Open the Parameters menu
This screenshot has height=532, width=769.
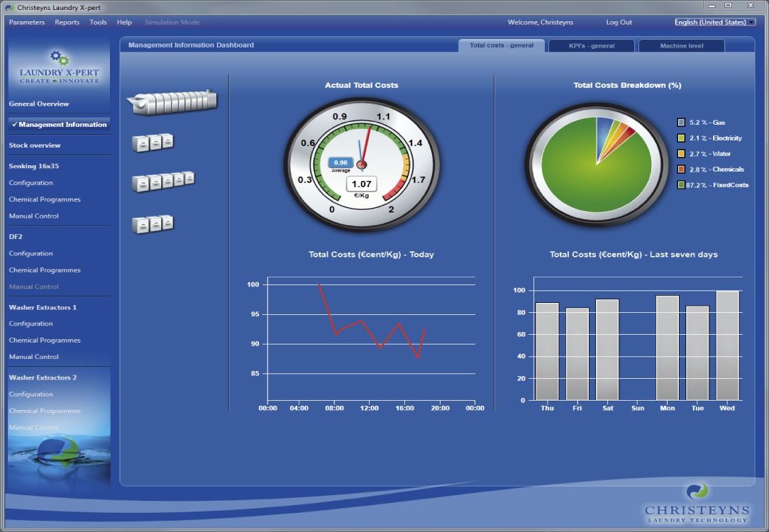click(x=26, y=22)
